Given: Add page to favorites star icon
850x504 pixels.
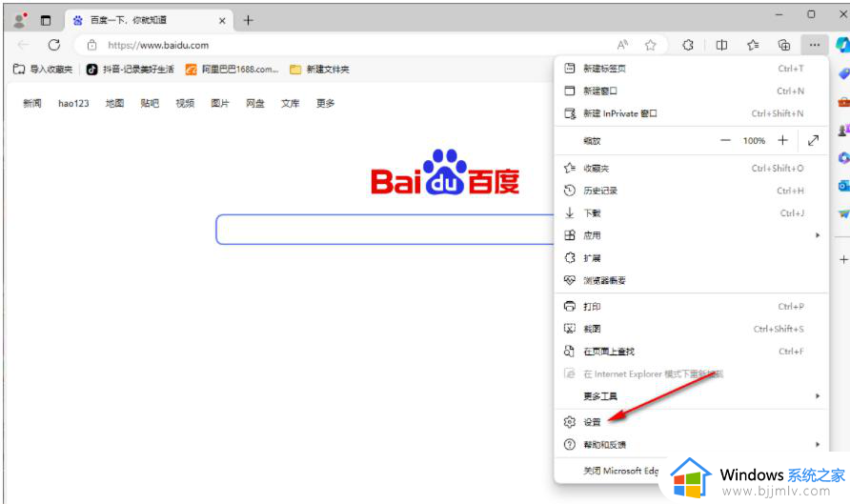Looking at the screenshot, I should (651, 45).
